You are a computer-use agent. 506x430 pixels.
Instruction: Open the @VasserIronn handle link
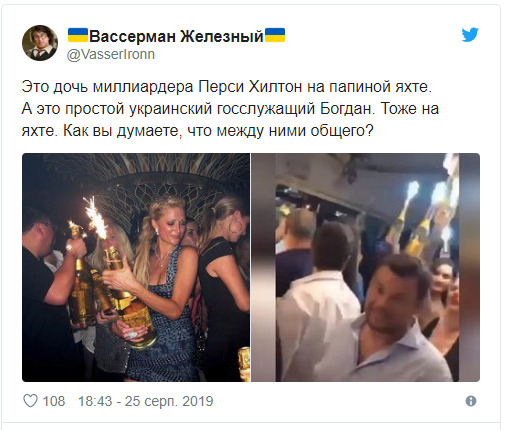pos(111,54)
